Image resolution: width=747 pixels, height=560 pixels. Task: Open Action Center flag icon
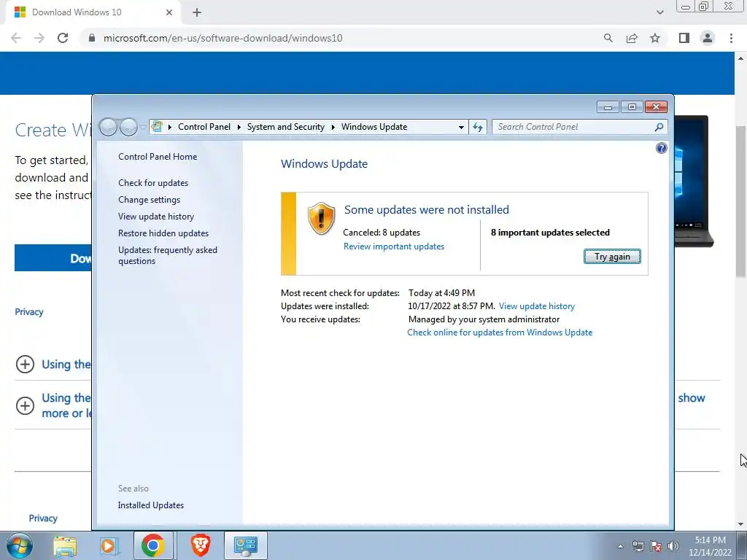pos(656,546)
